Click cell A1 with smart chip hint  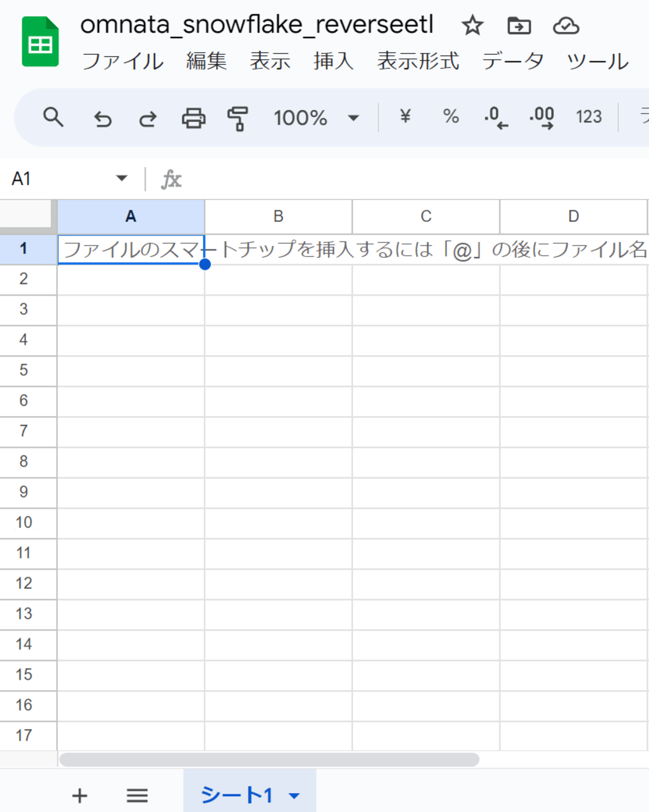(x=131, y=249)
